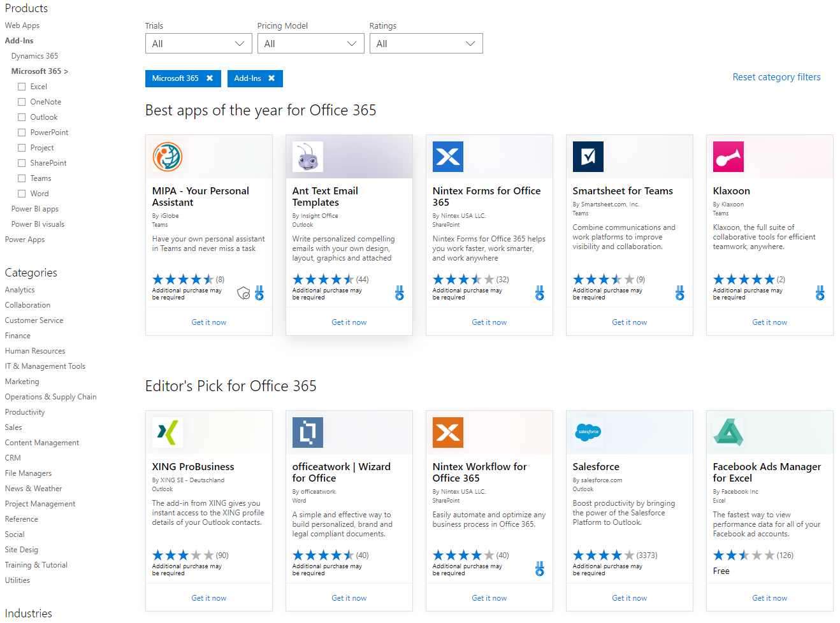Viewport: 840px width, 623px height.
Task: Open the Trials dropdown
Action: pyautogui.click(x=198, y=43)
